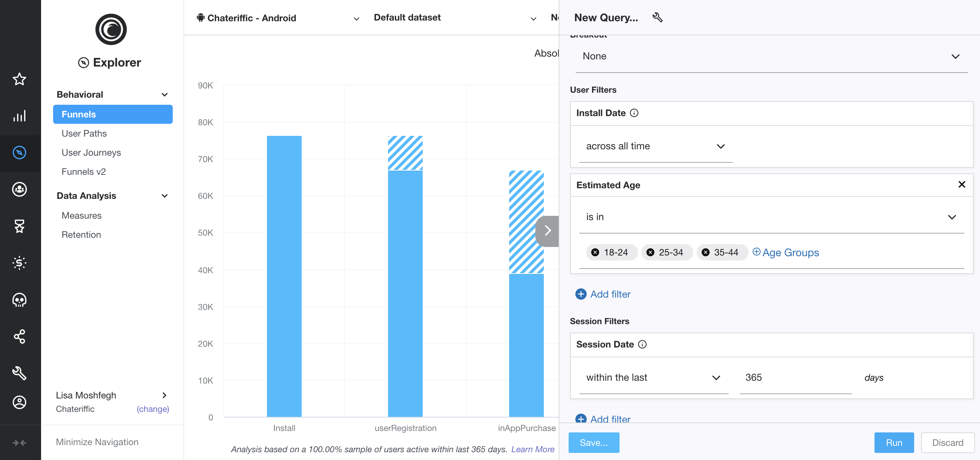Screen dimensions: 980x460
Task: Click the plus icon of the Session Filters Add filter
Action: click(x=581, y=419)
